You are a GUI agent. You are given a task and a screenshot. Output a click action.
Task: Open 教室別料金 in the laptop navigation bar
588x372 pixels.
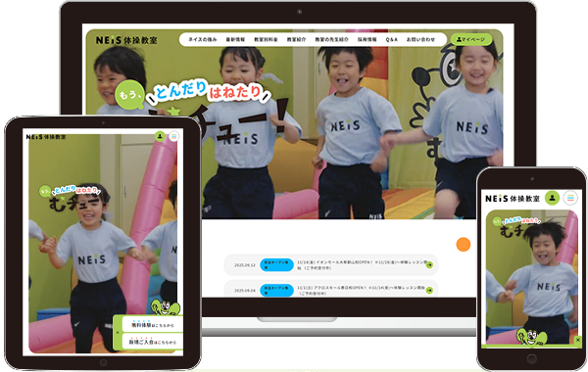tap(266, 39)
